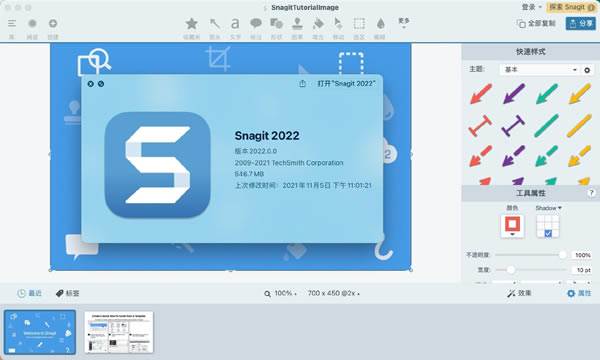
Task: Adjust the Opacity slider
Action: [531, 255]
